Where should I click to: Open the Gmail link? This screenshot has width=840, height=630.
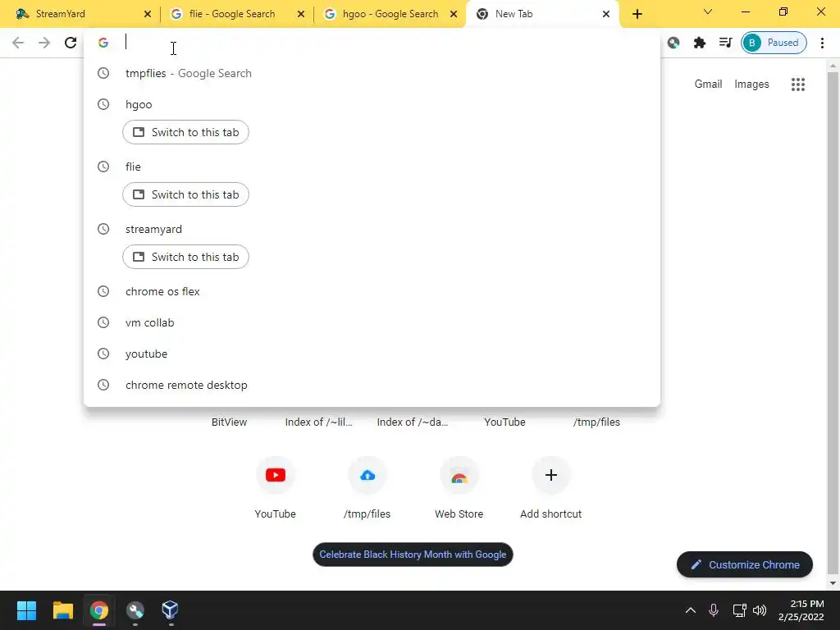708,84
